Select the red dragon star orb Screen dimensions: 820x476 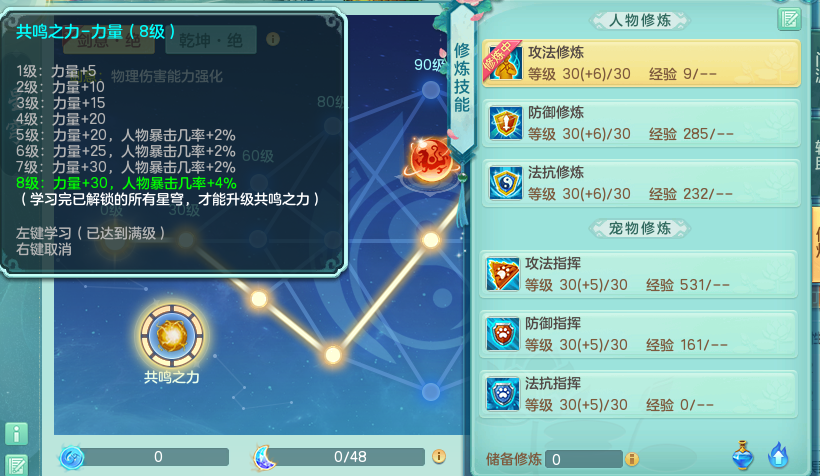click(431, 159)
